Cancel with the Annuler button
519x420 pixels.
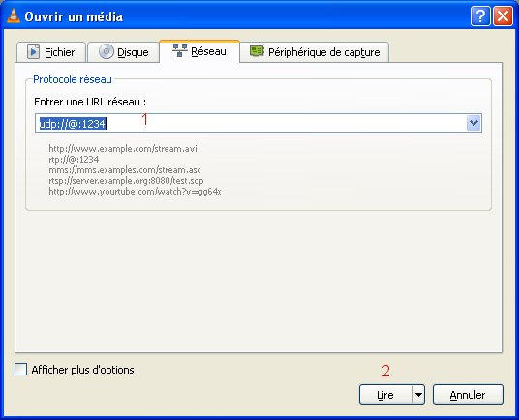(468, 395)
